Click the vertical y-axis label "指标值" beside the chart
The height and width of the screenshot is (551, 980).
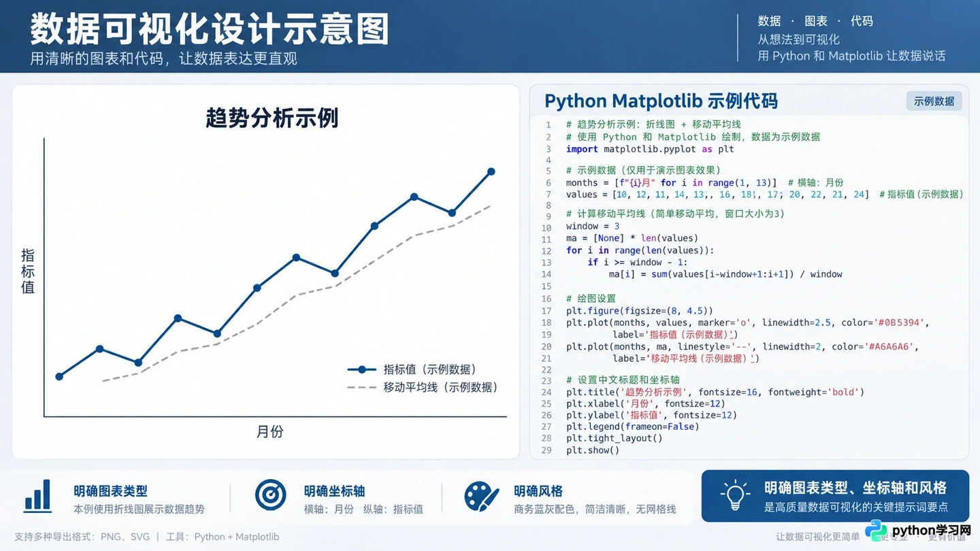(x=28, y=271)
